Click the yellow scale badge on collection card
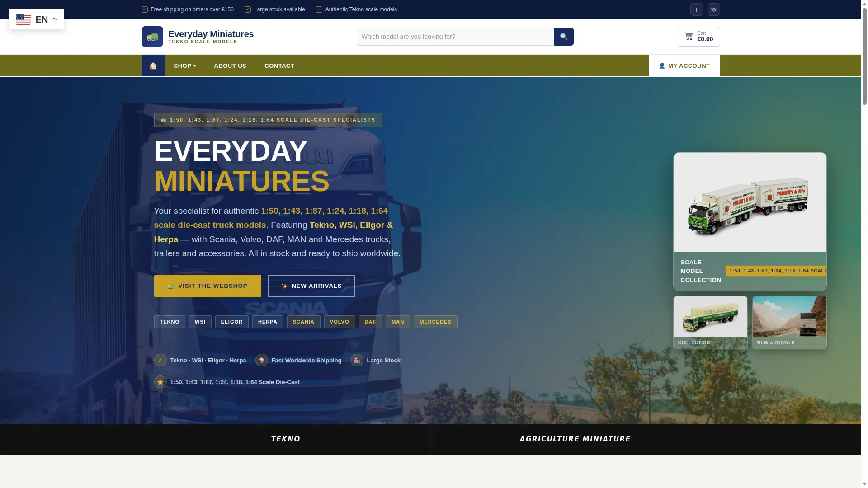This screenshot has height=488, width=868. (x=776, y=271)
